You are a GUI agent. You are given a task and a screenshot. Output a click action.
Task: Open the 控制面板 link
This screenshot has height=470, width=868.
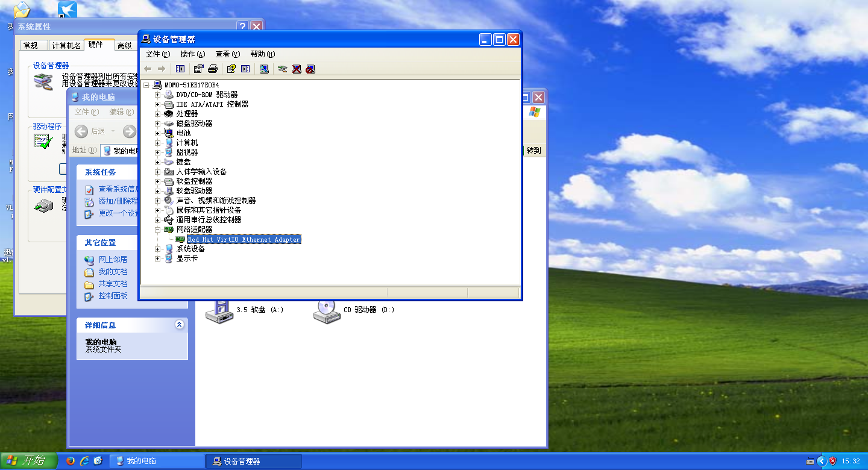click(113, 296)
